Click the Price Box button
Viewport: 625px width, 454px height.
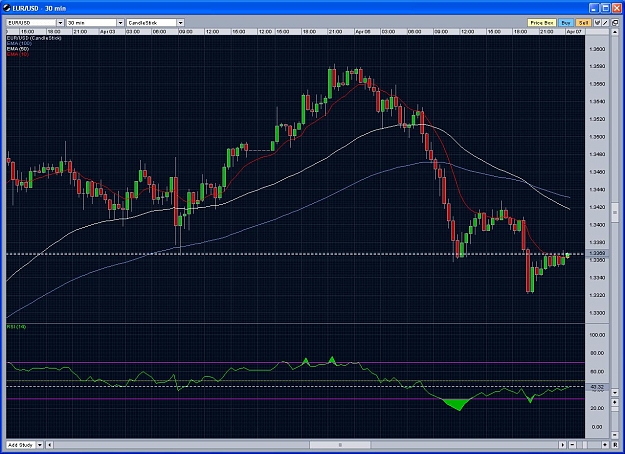[542, 23]
